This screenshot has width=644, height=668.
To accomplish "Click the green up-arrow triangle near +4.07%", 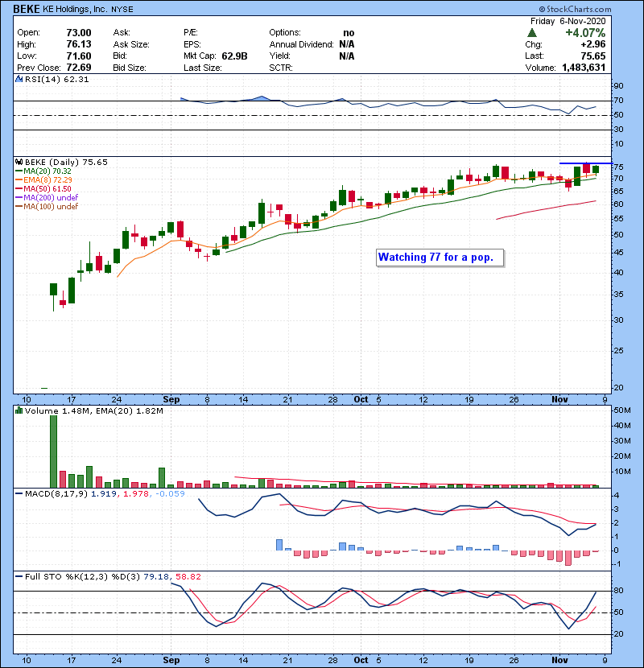I will (531, 33).
